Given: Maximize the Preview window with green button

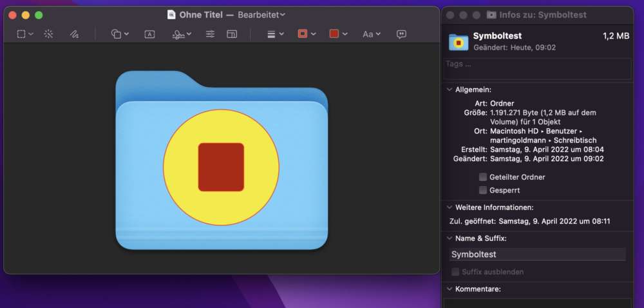Looking at the screenshot, I should point(39,15).
